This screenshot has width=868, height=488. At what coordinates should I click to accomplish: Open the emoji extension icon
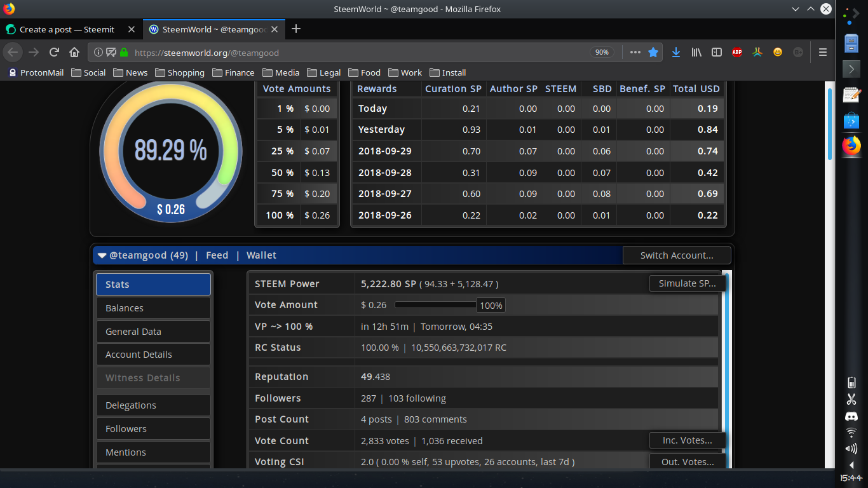(x=777, y=53)
